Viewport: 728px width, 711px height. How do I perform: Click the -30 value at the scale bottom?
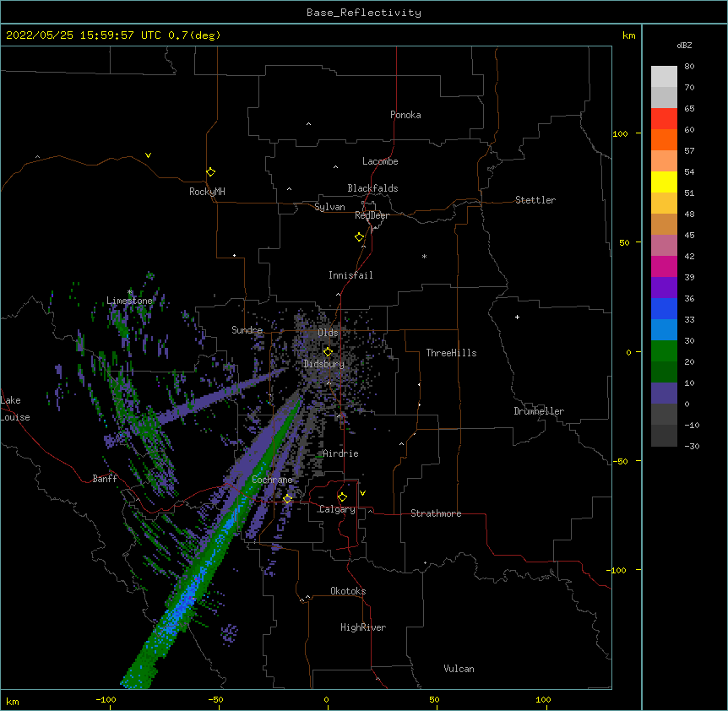(x=692, y=447)
